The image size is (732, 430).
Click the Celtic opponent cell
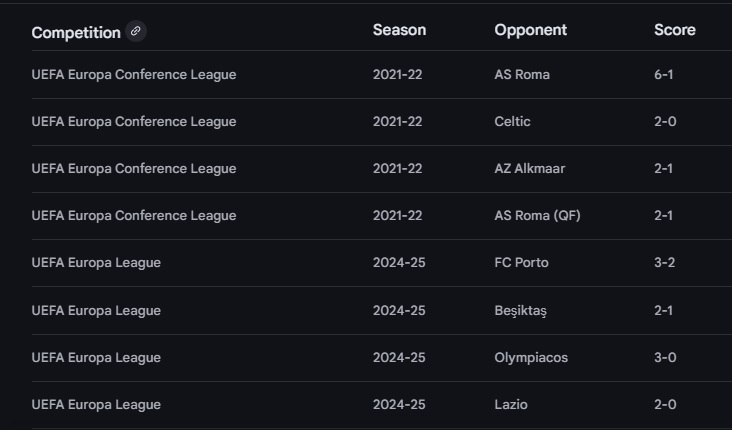tap(512, 121)
